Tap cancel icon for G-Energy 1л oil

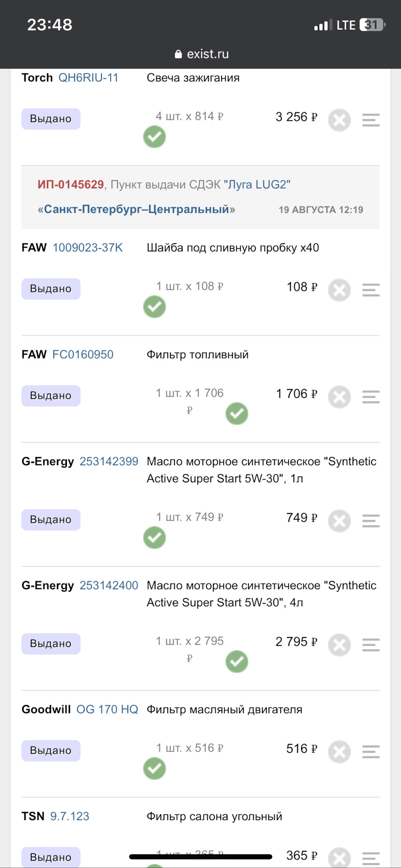[x=340, y=521]
